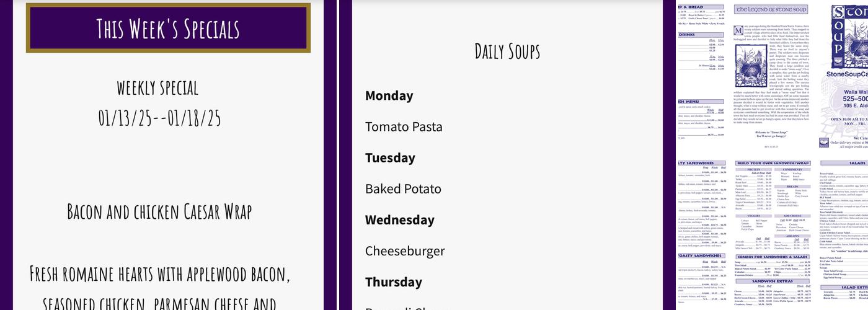The height and width of the screenshot is (310, 868).
Task: Open The Legend of Stone Soup heading
Action: [x=771, y=10]
